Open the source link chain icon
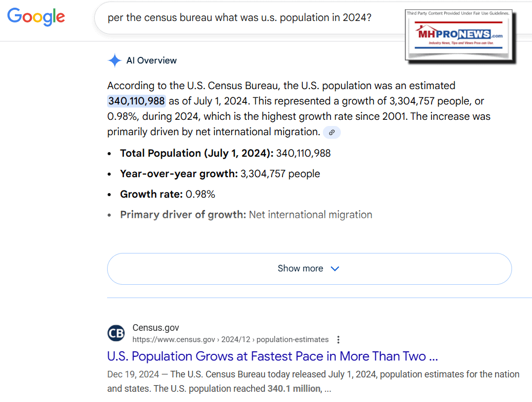 (x=332, y=132)
